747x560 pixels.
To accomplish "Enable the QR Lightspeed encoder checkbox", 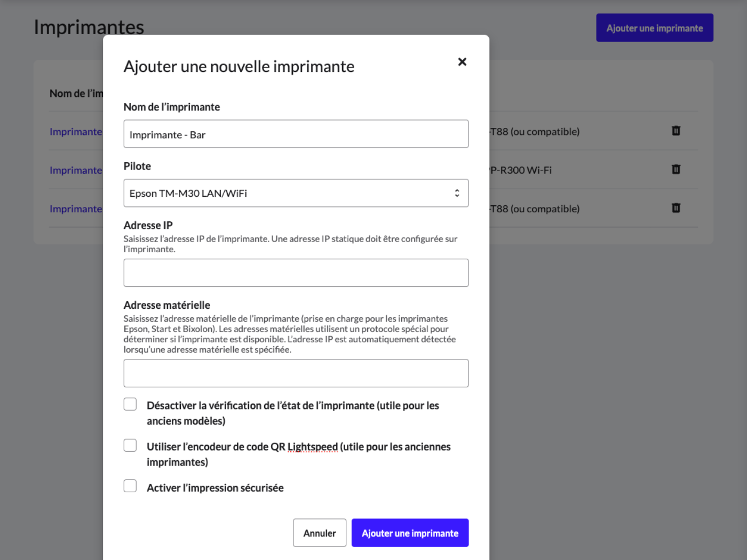I will pos(130,445).
